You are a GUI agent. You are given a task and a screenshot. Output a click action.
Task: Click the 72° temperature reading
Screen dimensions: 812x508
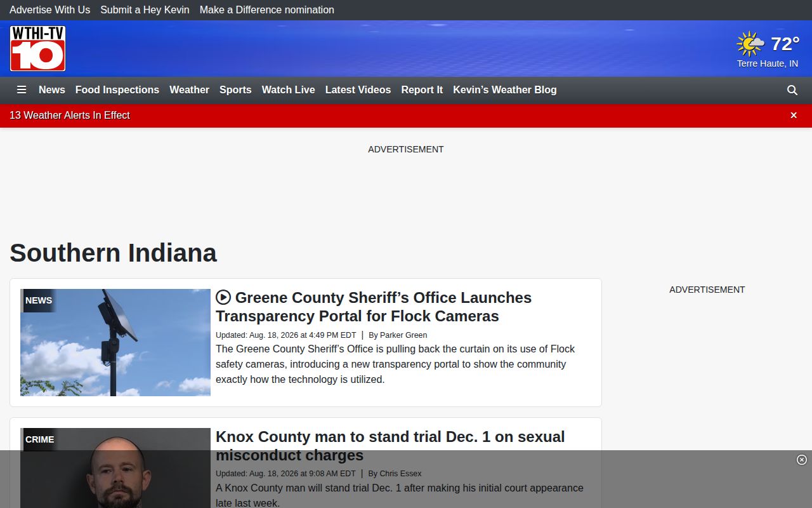click(785, 44)
